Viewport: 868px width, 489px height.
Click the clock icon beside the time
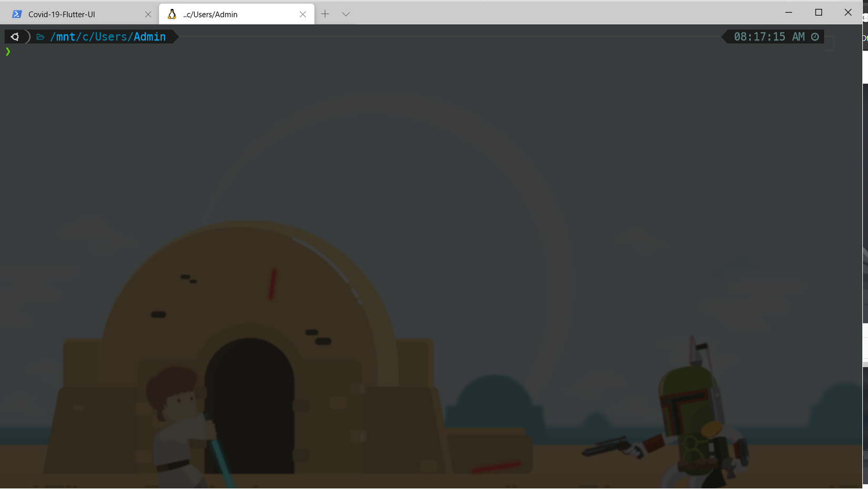tap(815, 37)
